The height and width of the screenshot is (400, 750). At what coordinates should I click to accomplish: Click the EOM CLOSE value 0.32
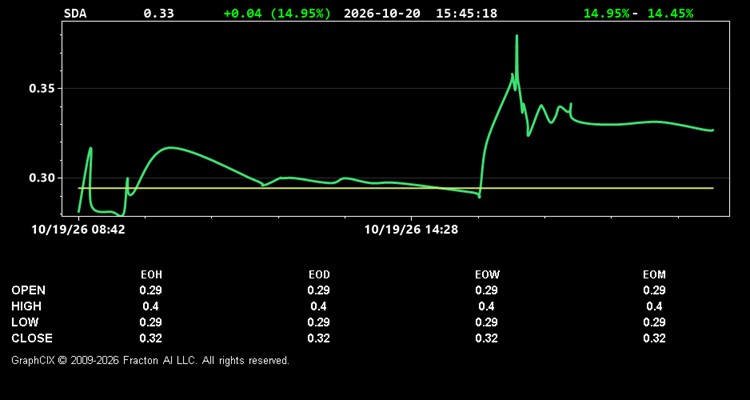pyautogui.click(x=654, y=338)
